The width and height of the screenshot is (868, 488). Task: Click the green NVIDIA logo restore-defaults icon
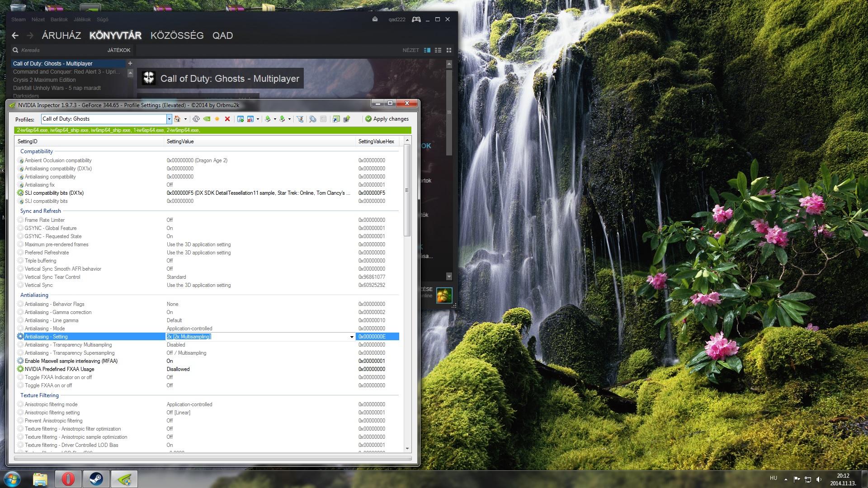pyautogui.click(x=207, y=119)
